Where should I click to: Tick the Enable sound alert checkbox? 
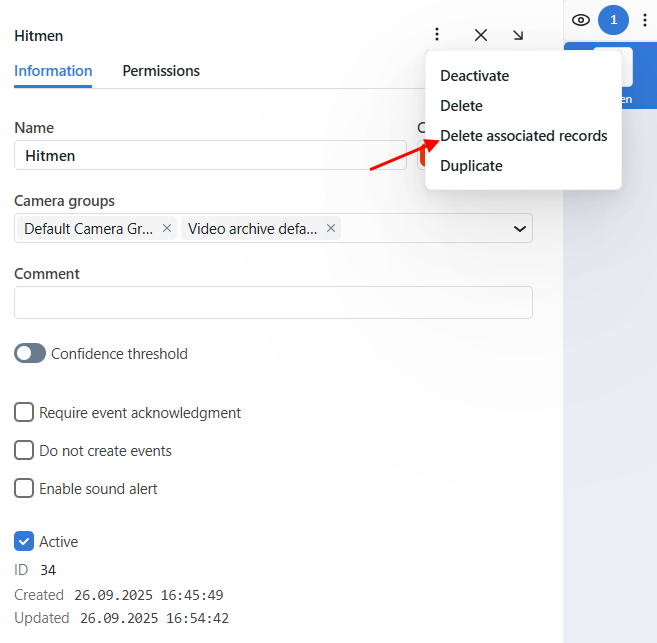[x=24, y=488]
